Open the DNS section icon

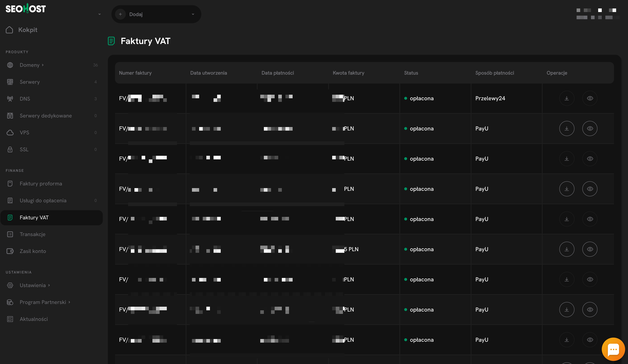[10, 99]
